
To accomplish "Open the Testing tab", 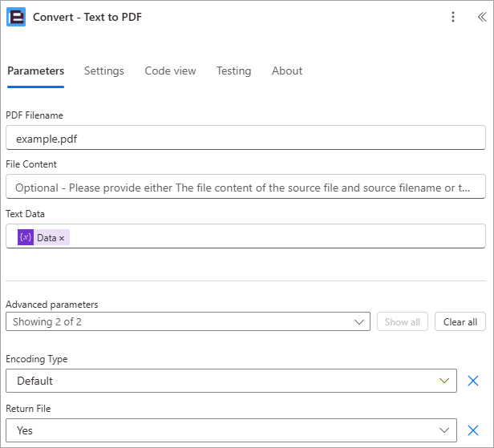I will [x=234, y=71].
